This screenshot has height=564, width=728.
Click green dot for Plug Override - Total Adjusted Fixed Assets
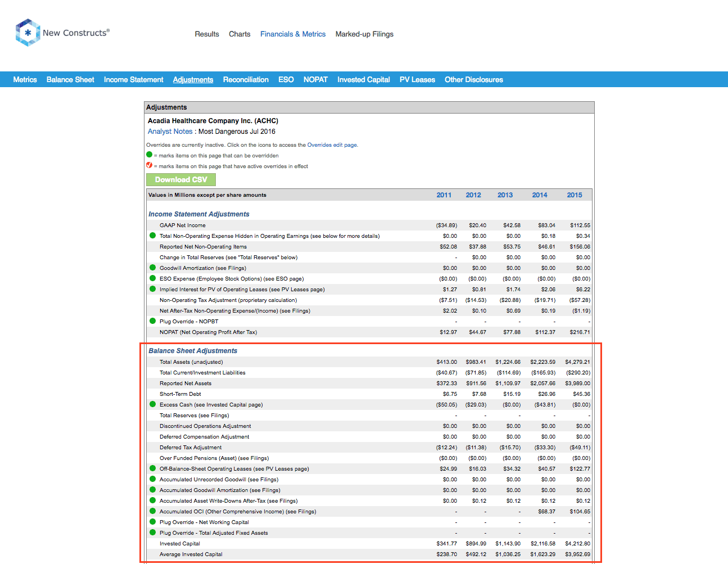point(152,533)
